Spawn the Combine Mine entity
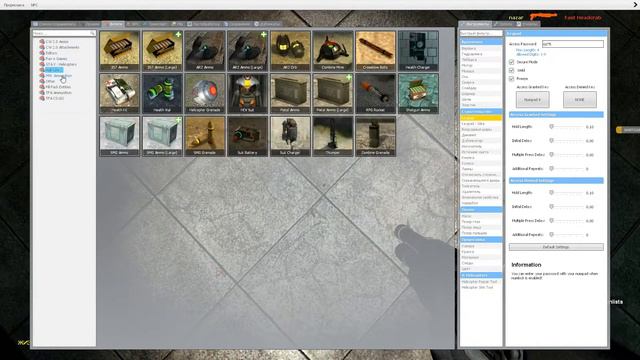The height and width of the screenshot is (360, 640). click(333, 51)
